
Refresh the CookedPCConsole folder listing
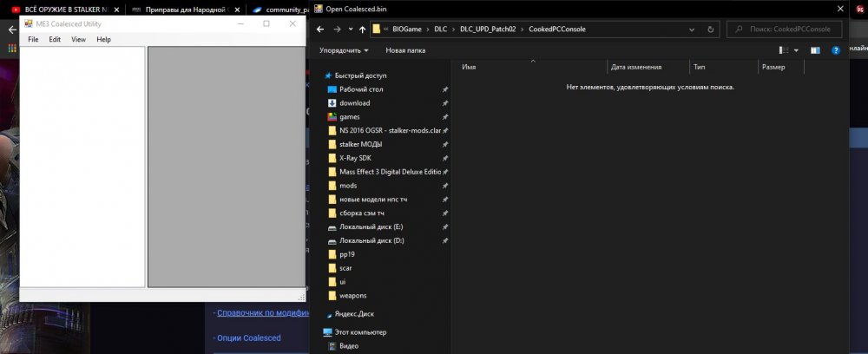click(711, 29)
